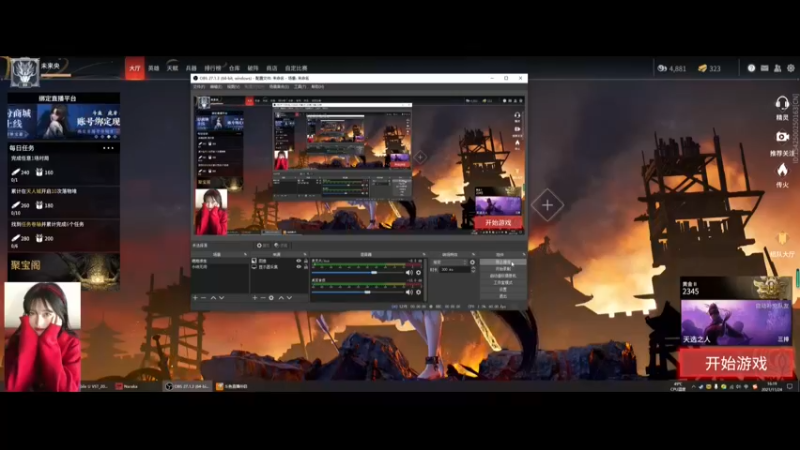Move the selected scene down
This screenshot has height=450, width=800.
click(x=221, y=297)
